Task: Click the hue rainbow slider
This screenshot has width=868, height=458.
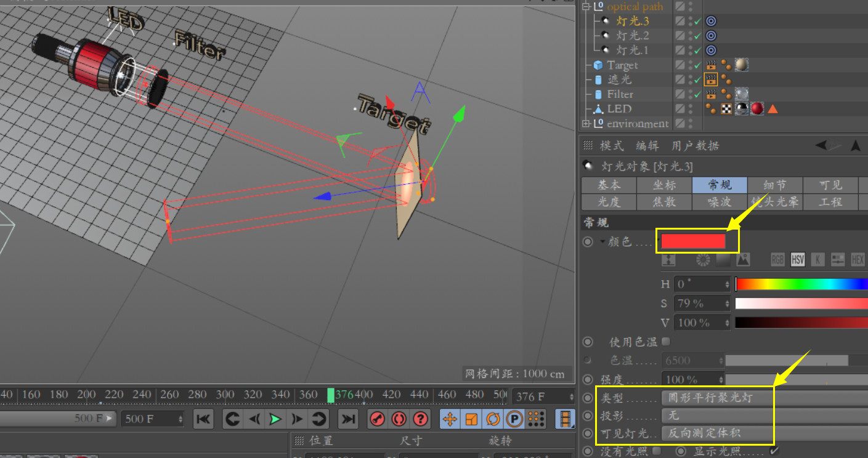Action: tap(801, 284)
